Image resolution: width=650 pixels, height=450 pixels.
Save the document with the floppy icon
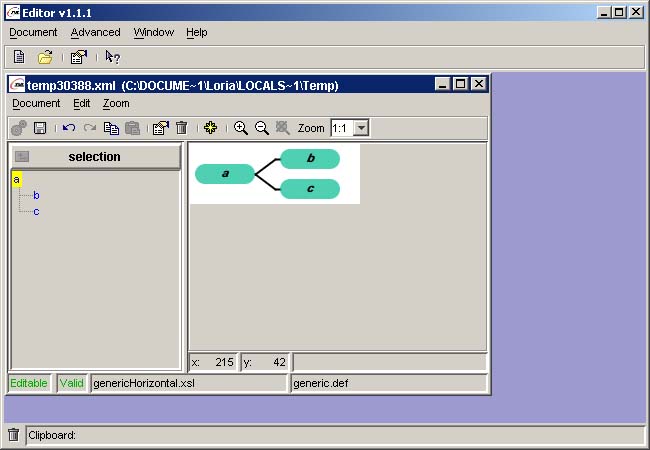(40, 128)
